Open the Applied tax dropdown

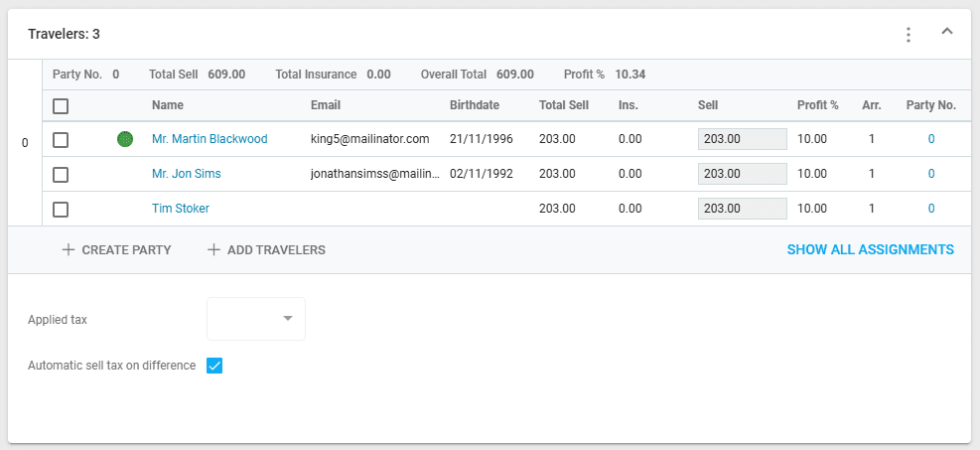coord(256,319)
